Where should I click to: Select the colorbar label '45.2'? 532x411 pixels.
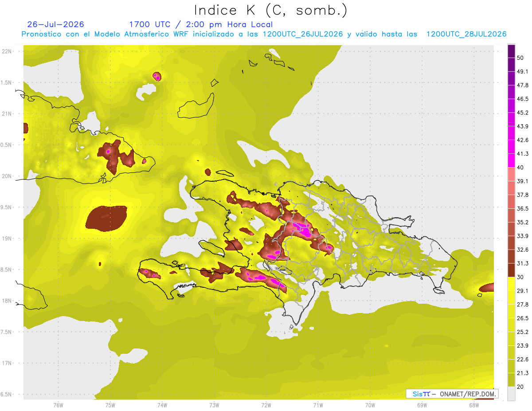pyautogui.click(x=523, y=113)
